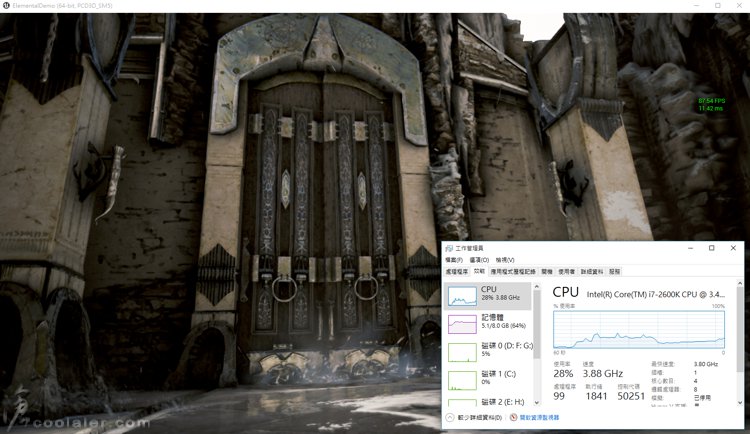Click the Intel(R) Core(TM) i7-2600K CPU name
This screenshot has height=434, width=750.
pyautogui.click(x=655, y=294)
